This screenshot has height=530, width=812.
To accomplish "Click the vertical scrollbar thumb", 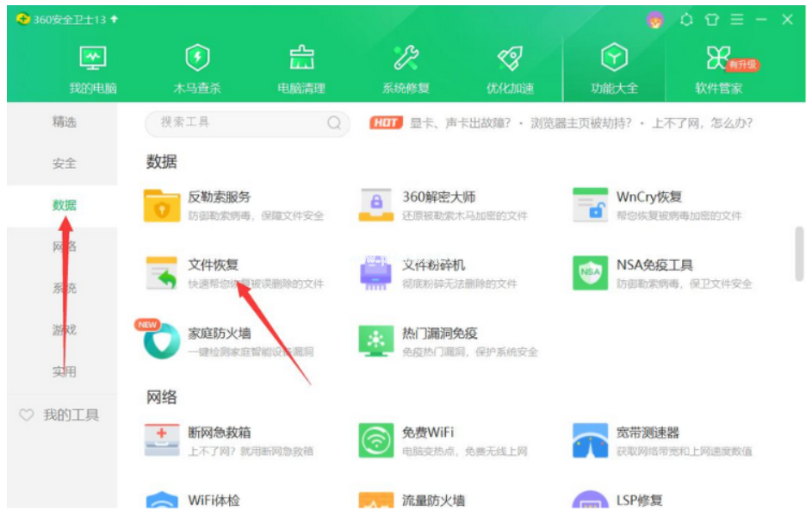I will pyautogui.click(x=799, y=254).
